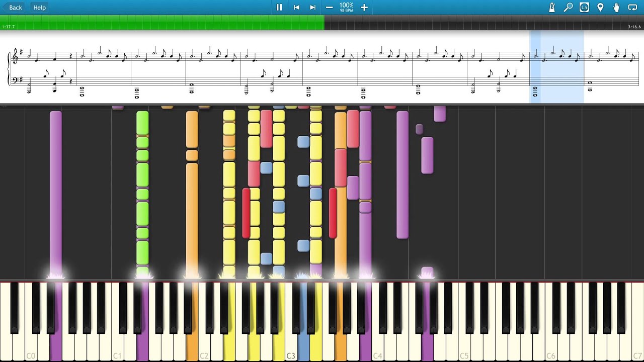The width and height of the screenshot is (644, 362).
Task: Go back to the previous screen
Action: click(x=12, y=8)
